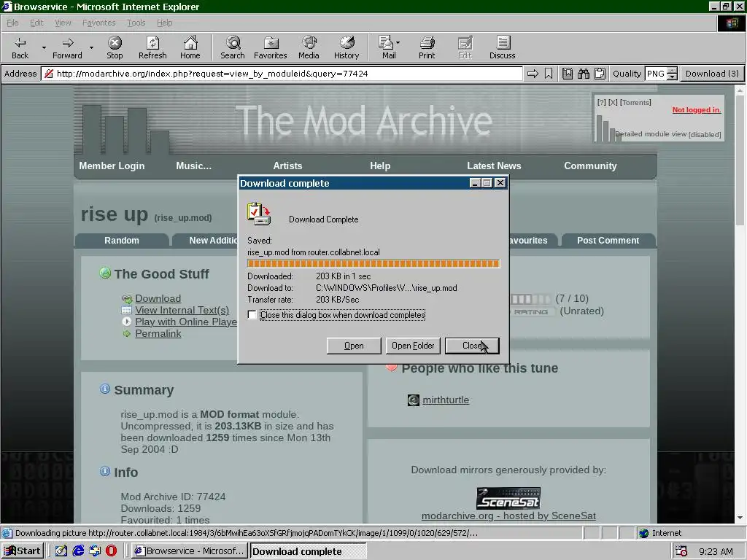This screenshot has height=560, width=747.
Task: Open the Forward button history dropdown arrow
Action: (x=91, y=47)
